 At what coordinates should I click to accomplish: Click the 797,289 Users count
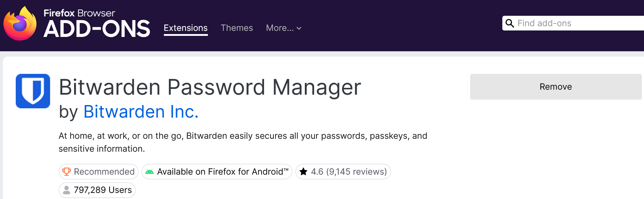pos(103,190)
